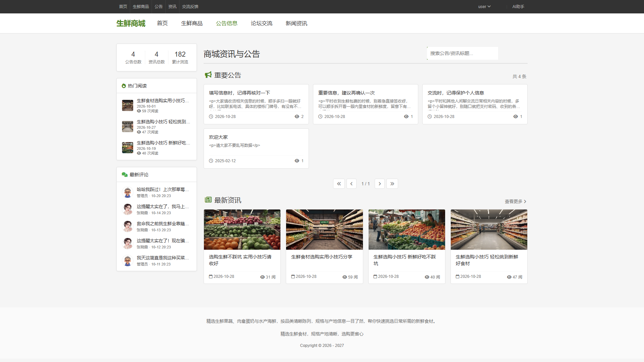Image resolution: width=644 pixels, height=362 pixels.
Task: Open thumbnail of 选购生鲜不踩坑 news card
Action: coord(242,230)
